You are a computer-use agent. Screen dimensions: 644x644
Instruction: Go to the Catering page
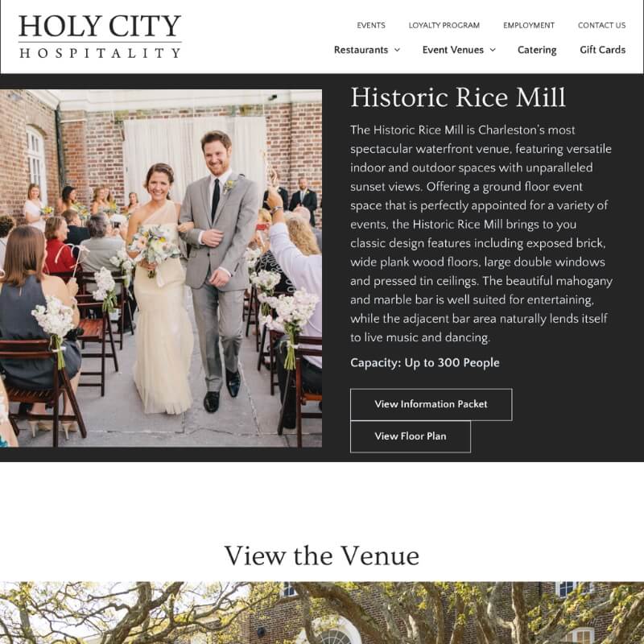[x=537, y=50]
